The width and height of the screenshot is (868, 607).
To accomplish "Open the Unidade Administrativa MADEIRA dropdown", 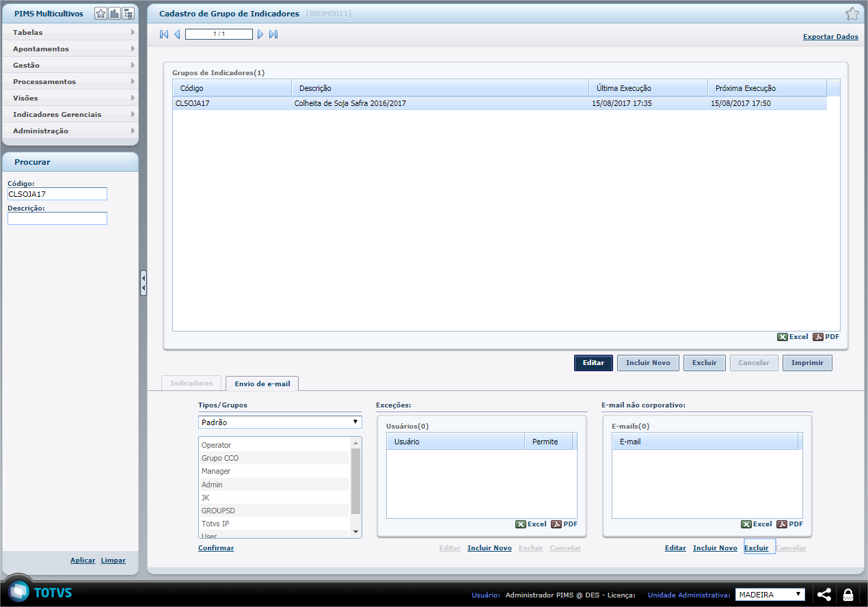I will (x=770, y=595).
